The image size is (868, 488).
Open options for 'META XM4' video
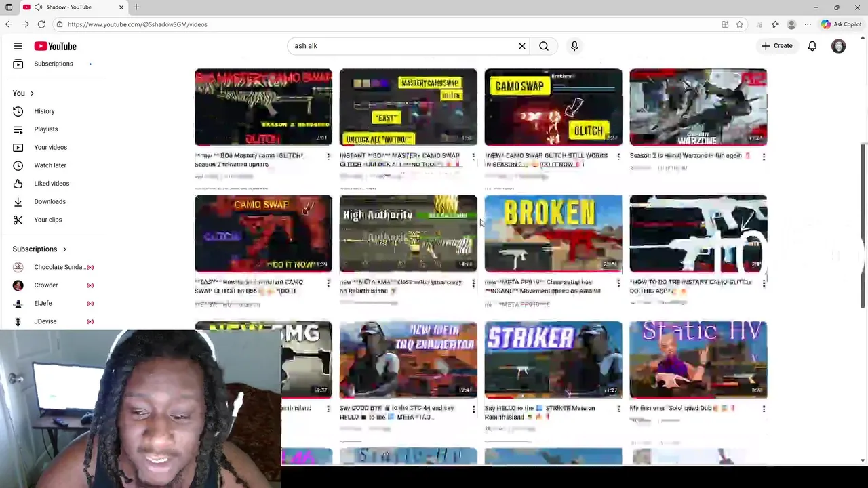coord(473,283)
